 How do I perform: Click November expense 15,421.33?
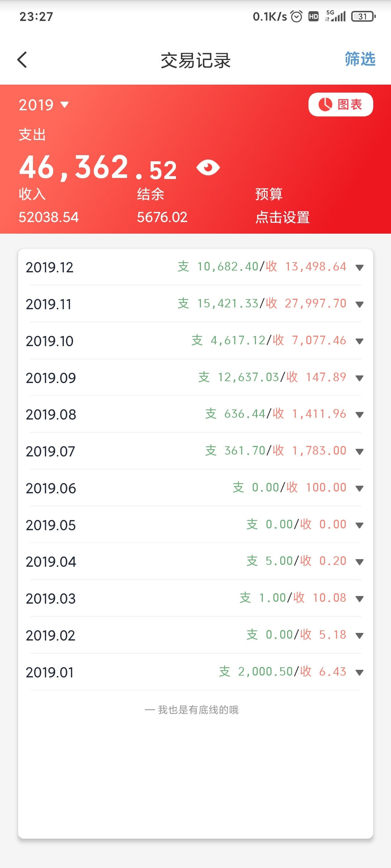point(228,303)
